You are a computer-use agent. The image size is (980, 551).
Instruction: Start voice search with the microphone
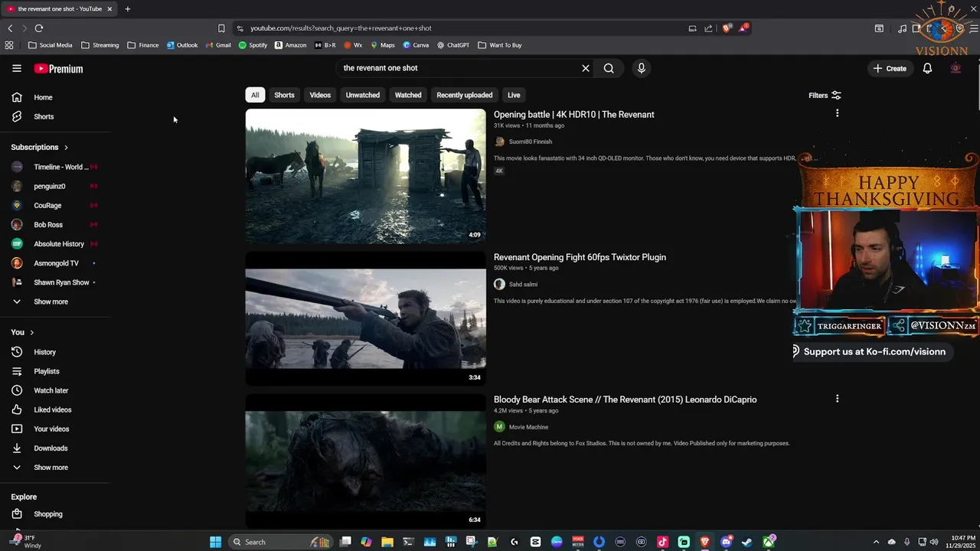pos(642,68)
